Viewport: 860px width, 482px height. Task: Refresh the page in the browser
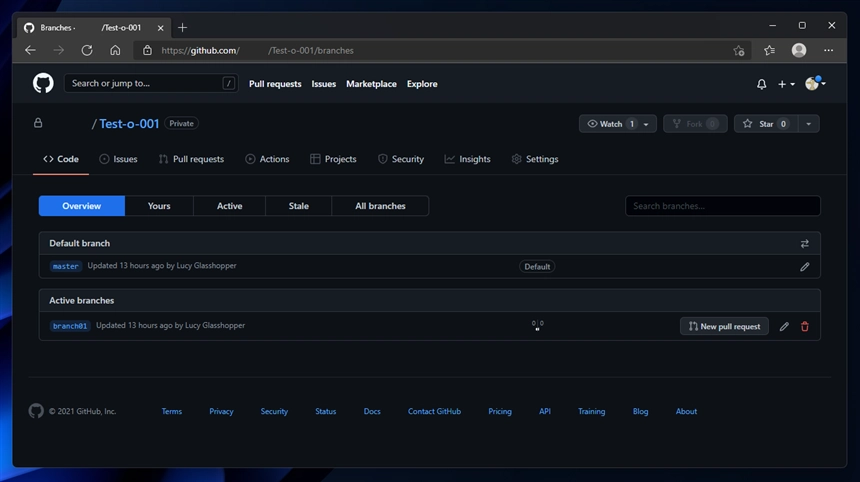point(87,50)
